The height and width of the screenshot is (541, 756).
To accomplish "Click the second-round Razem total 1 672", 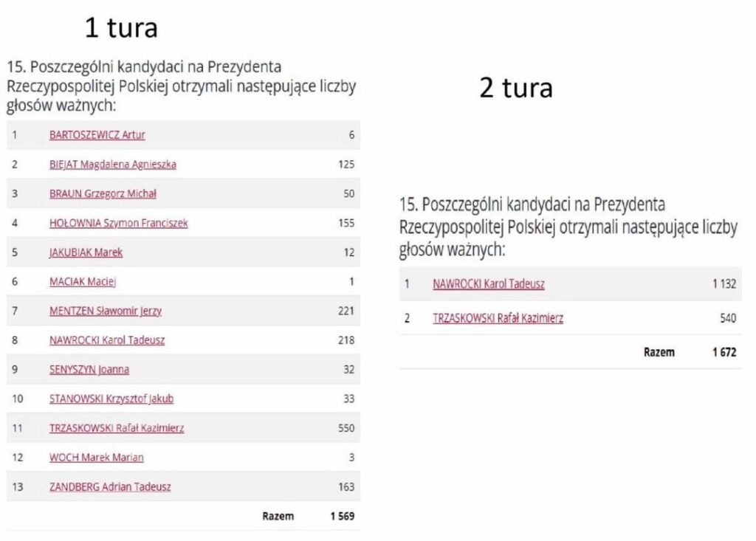I will pos(724,353).
